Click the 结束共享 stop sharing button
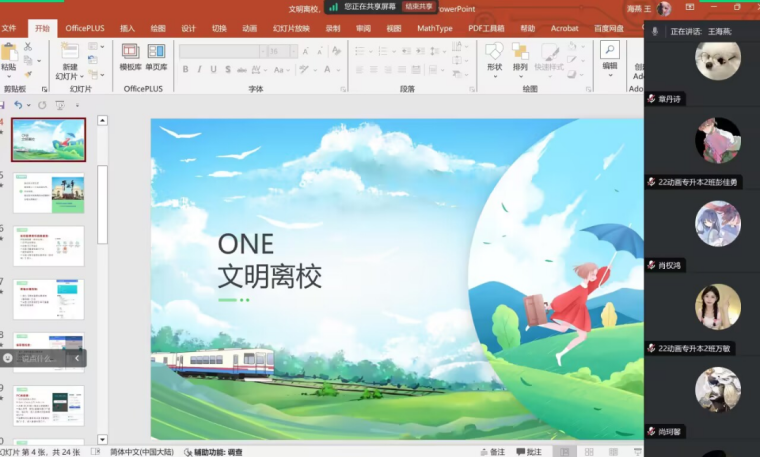This screenshot has height=457, width=760. point(419,7)
